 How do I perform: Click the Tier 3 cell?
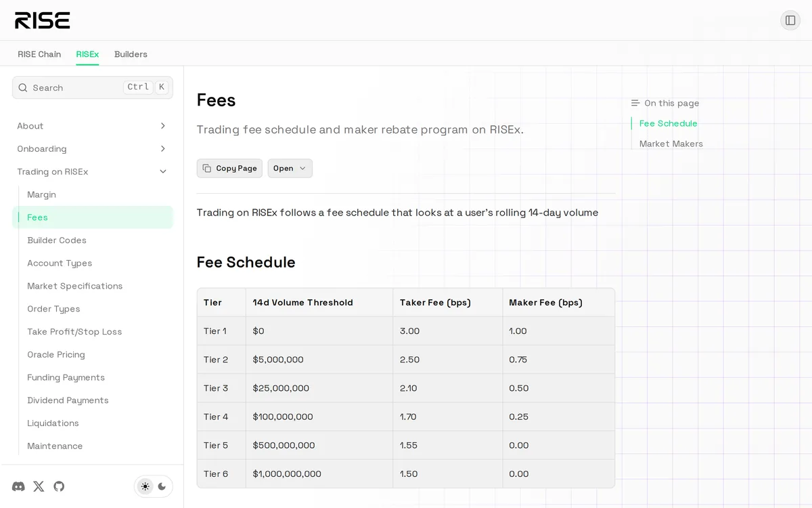point(222,388)
